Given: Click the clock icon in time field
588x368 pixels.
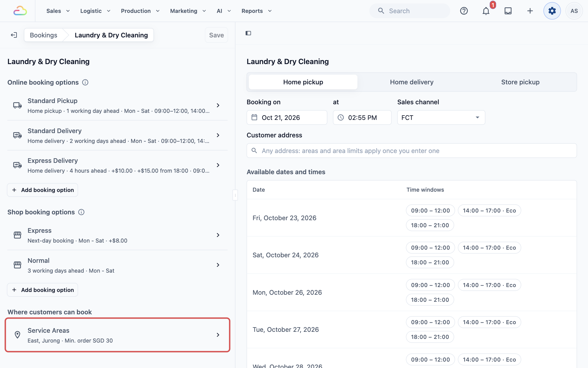Looking at the screenshot, I should (341, 117).
